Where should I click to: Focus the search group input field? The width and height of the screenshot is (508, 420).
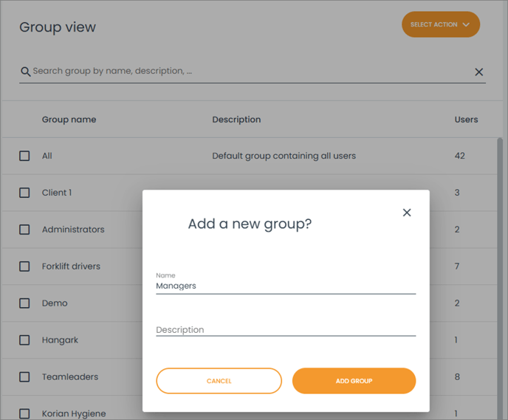[251, 72]
